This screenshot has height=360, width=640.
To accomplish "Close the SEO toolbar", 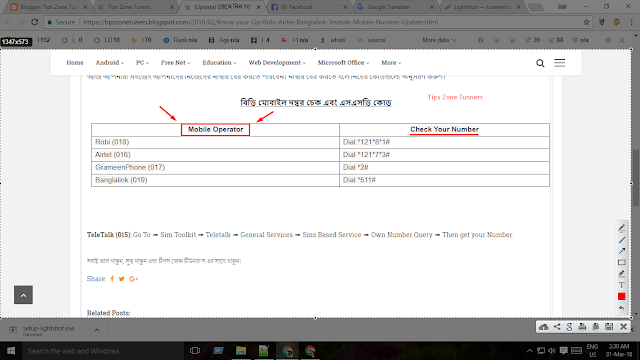I will pos(622,40).
